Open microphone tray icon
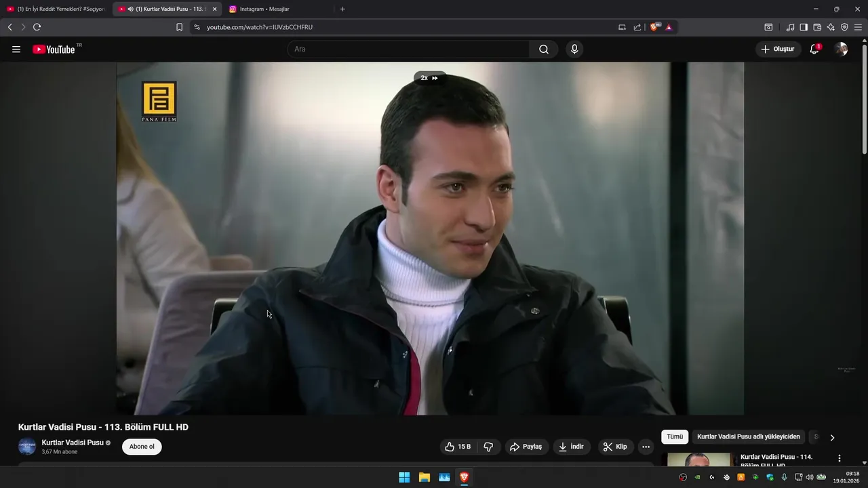The image size is (868, 488). coord(784,477)
